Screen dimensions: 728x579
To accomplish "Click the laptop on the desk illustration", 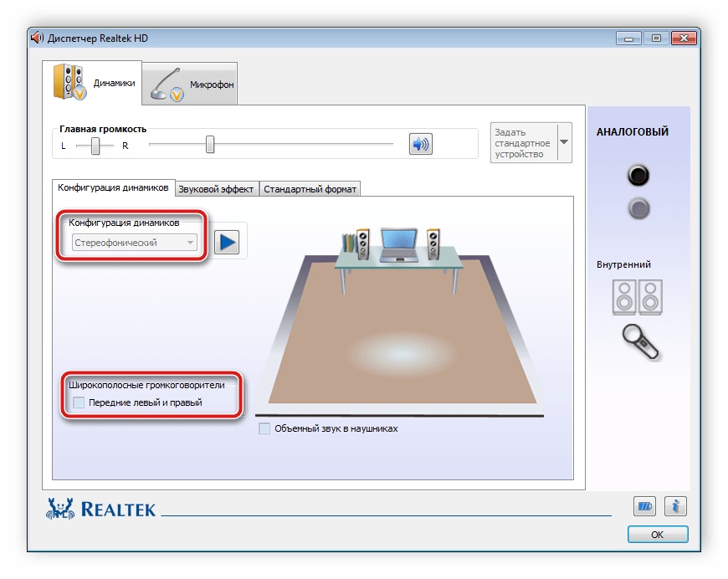I will click(x=398, y=243).
